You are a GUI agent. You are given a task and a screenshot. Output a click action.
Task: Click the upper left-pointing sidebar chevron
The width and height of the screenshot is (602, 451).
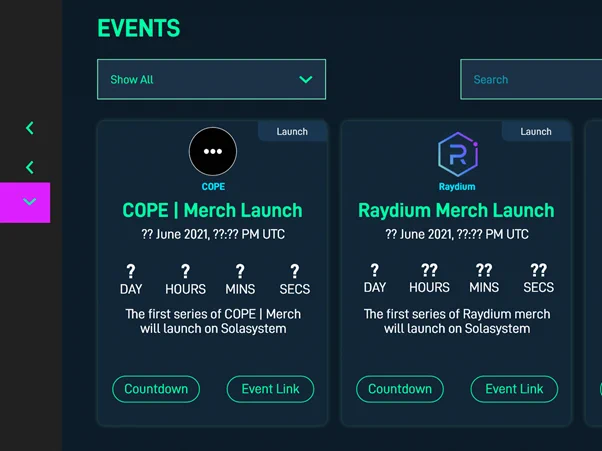point(30,128)
